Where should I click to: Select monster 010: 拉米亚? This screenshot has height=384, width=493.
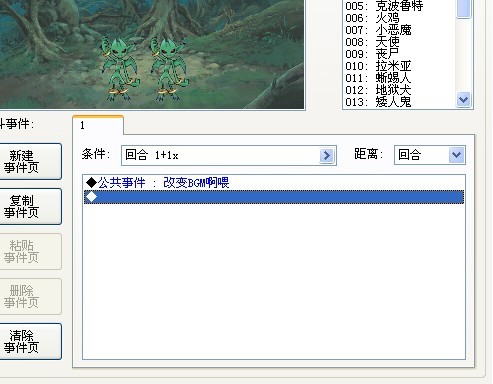[399, 66]
